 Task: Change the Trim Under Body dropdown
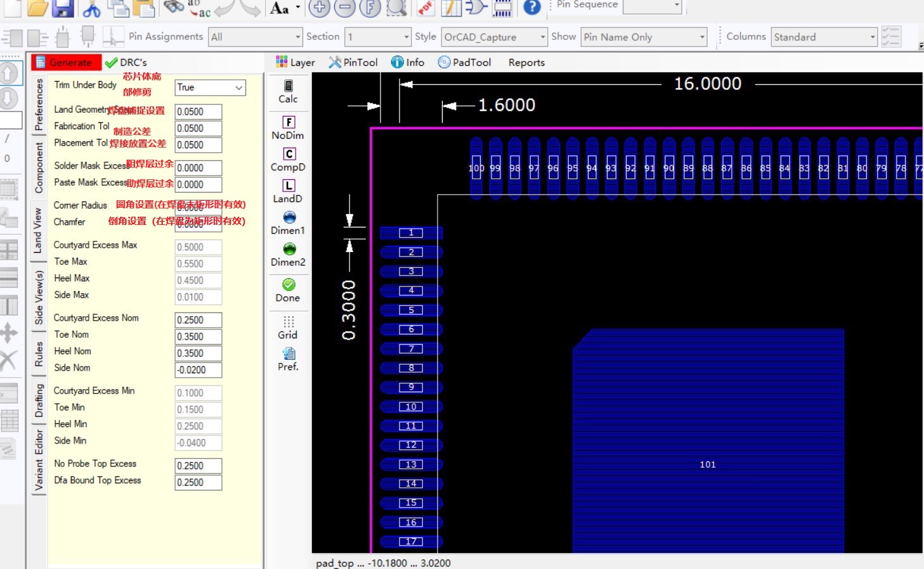[210, 87]
